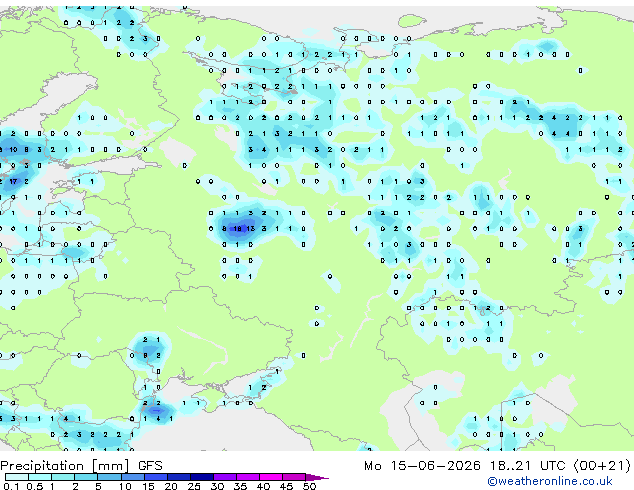Click the '(00+21)' forecast offset text

pyautogui.click(x=602, y=466)
